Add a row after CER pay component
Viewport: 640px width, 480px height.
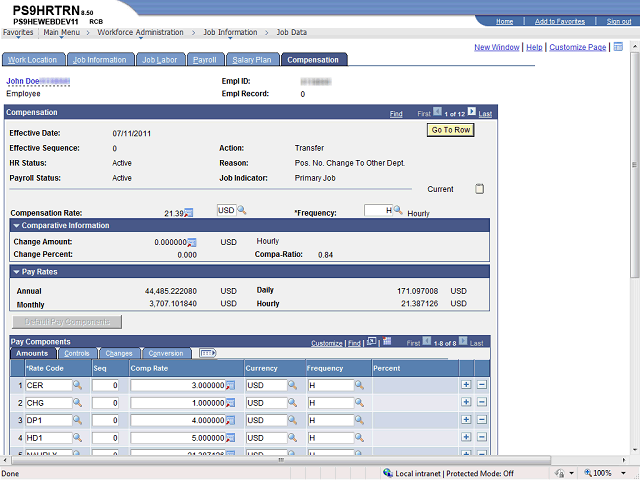pos(466,385)
